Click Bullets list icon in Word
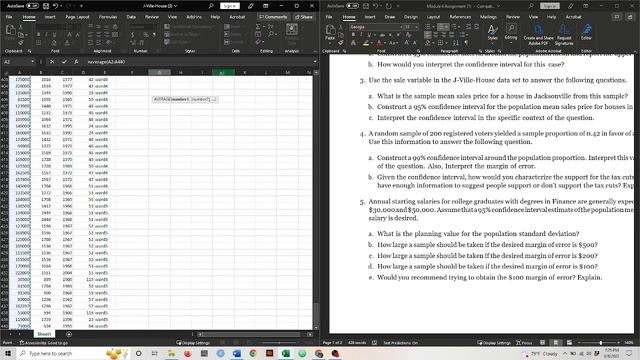Screen dimensions: 640x360 (x=427, y=27)
